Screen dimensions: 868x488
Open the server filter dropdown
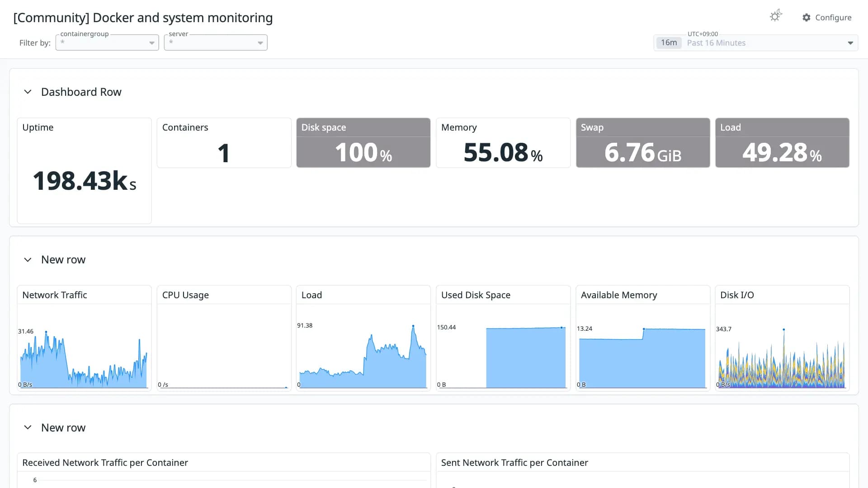pyautogui.click(x=216, y=42)
